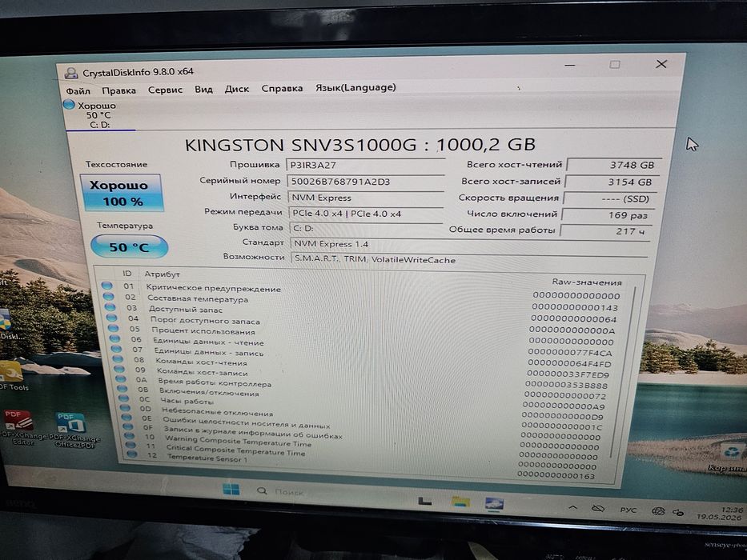Screen dimensions: 747x560
Task: Click the Интерфейс field NVM Express
Action: [366, 198]
